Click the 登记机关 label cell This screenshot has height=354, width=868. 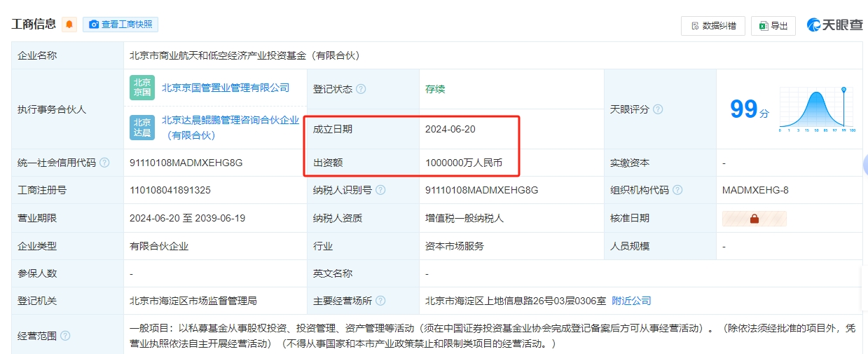[67, 301]
